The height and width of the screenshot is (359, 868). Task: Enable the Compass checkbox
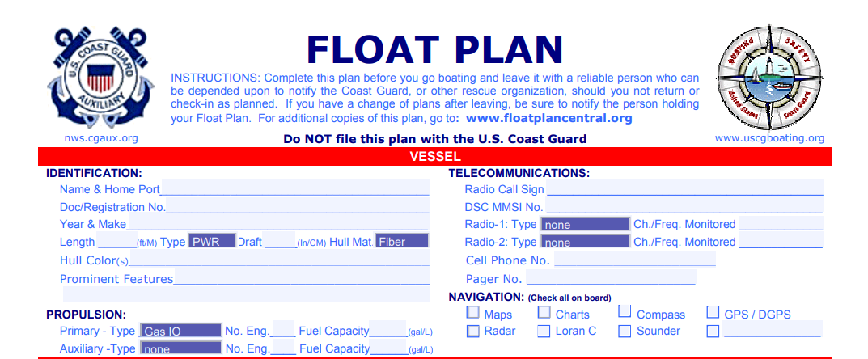(625, 311)
